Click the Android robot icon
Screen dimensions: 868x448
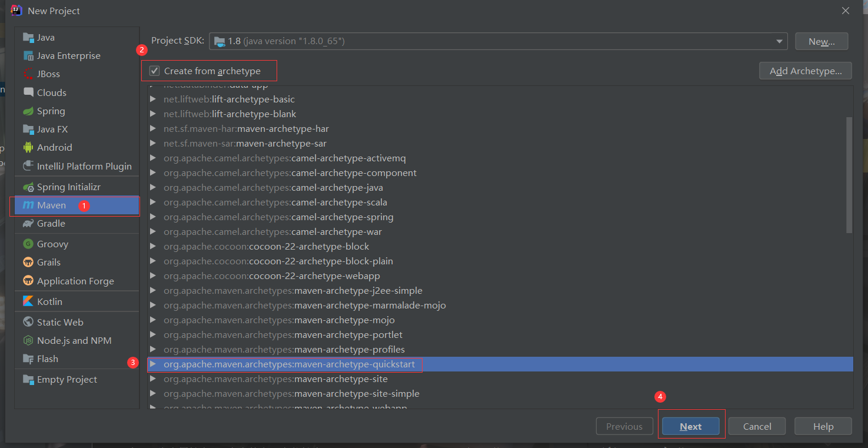[28, 147]
